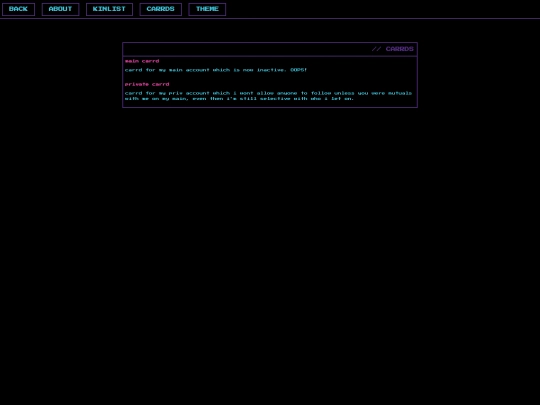Click the text 'carrd for my priv account'
The image size is (540, 405).
tap(167, 93)
